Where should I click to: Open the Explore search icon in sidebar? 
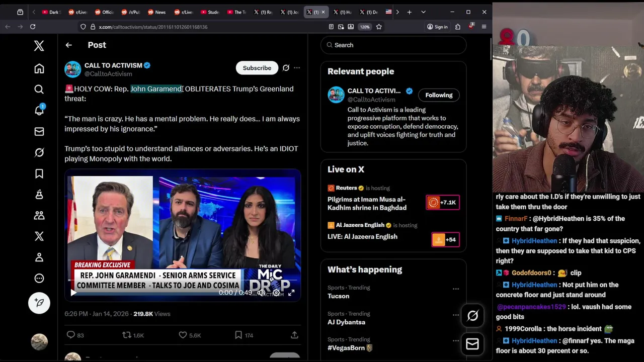pos(39,89)
